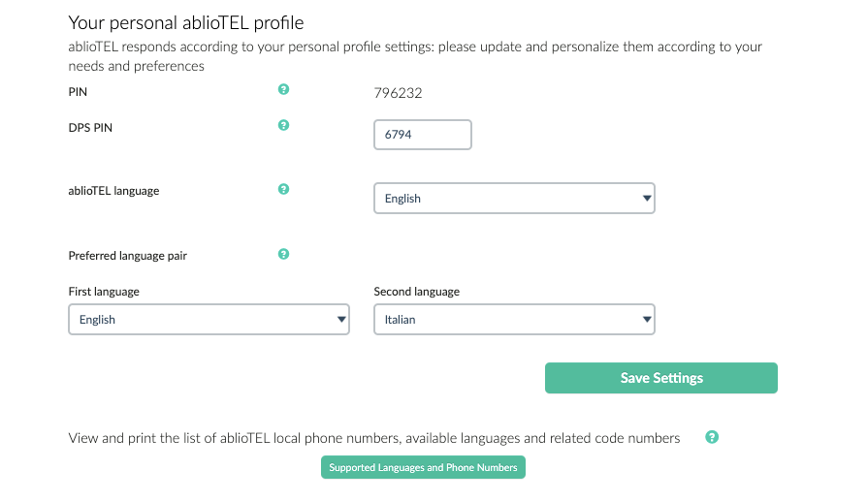Click the "Preferred language pair" label
Screen dimensions: 868x501
(x=127, y=256)
